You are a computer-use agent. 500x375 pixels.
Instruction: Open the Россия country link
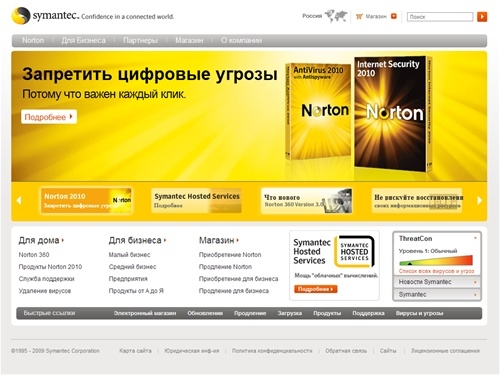[x=312, y=16]
